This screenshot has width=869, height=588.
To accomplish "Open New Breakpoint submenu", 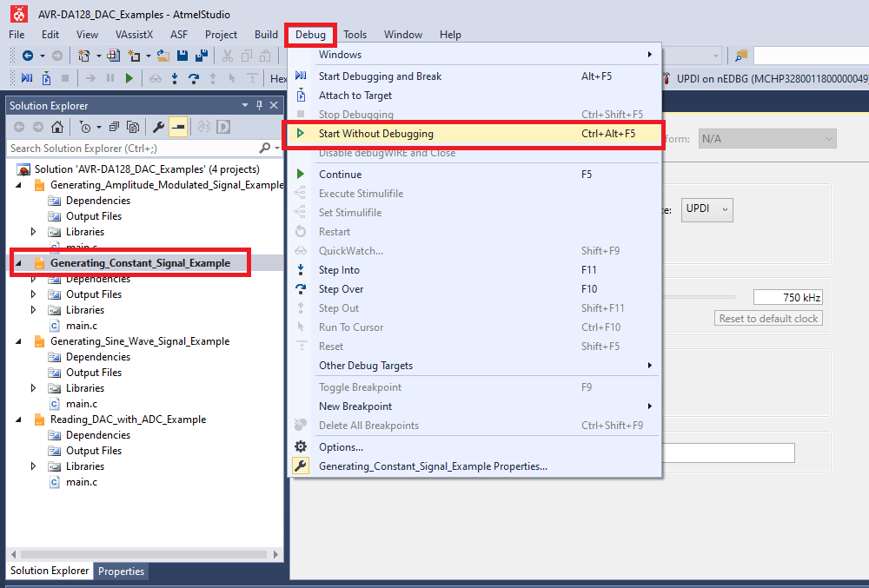I will [474, 406].
